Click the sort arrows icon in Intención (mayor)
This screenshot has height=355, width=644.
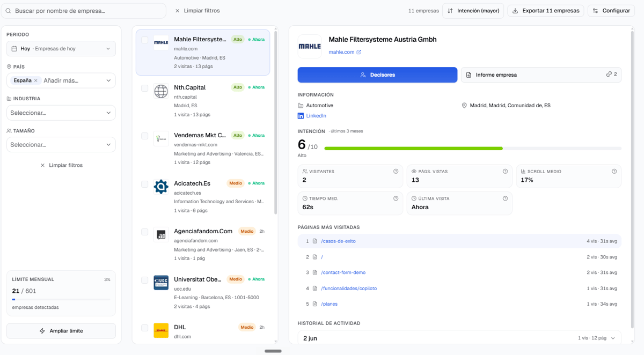(450, 11)
